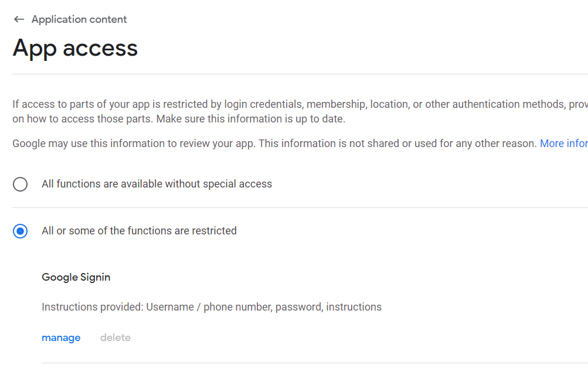
Task: Open the 'More information' link
Action: [563, 144]
